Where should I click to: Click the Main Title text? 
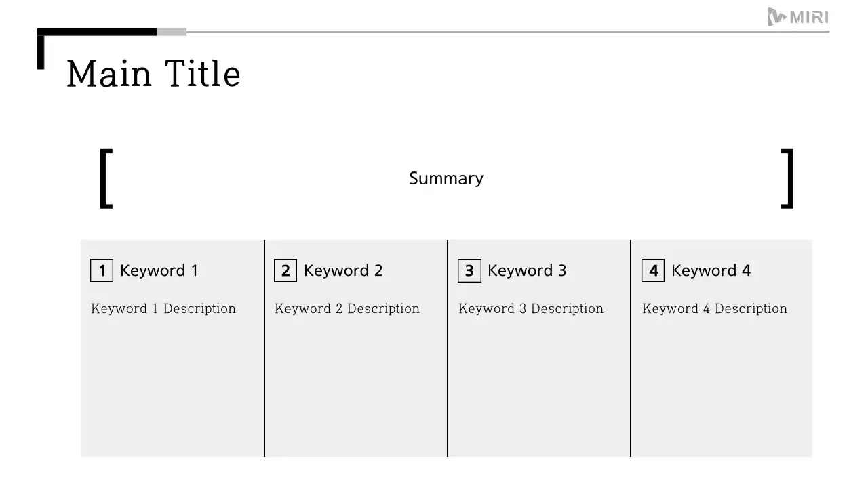(153, 74)
